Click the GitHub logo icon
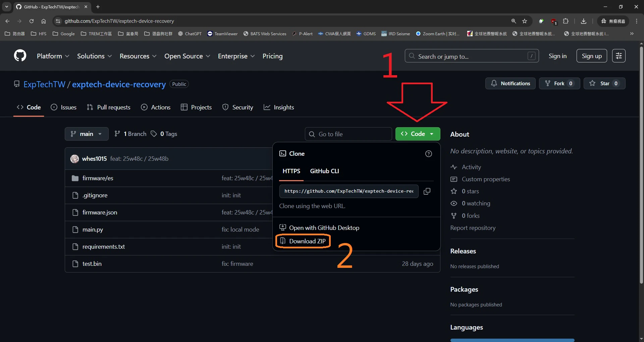644x342 pixels. [x=20, y=56]
